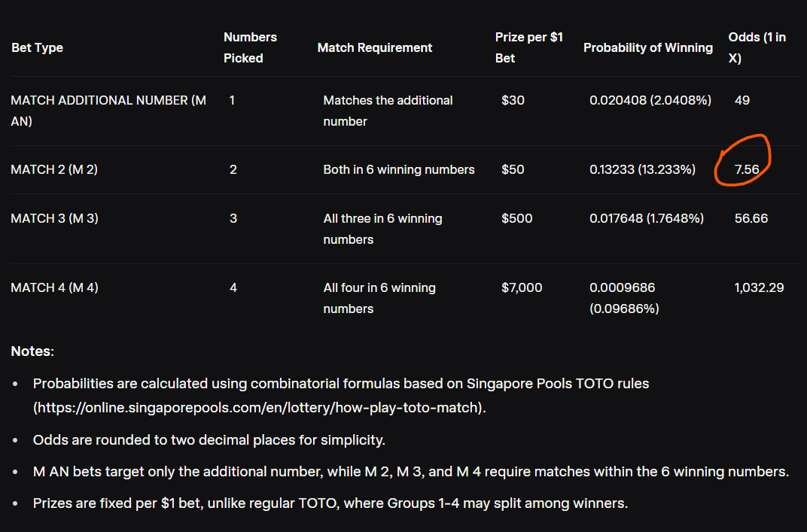Screen dimensions: 807x532
Task: Click the Odds (1 in X) header
Action: coord(757,48)
